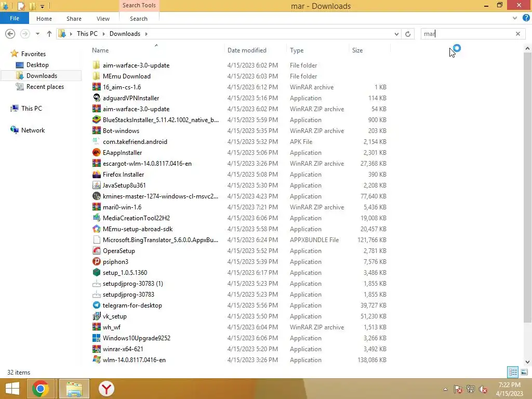Select the vk_setup file icon
Screen dimensions: 532x399
(x=96, y=316)
